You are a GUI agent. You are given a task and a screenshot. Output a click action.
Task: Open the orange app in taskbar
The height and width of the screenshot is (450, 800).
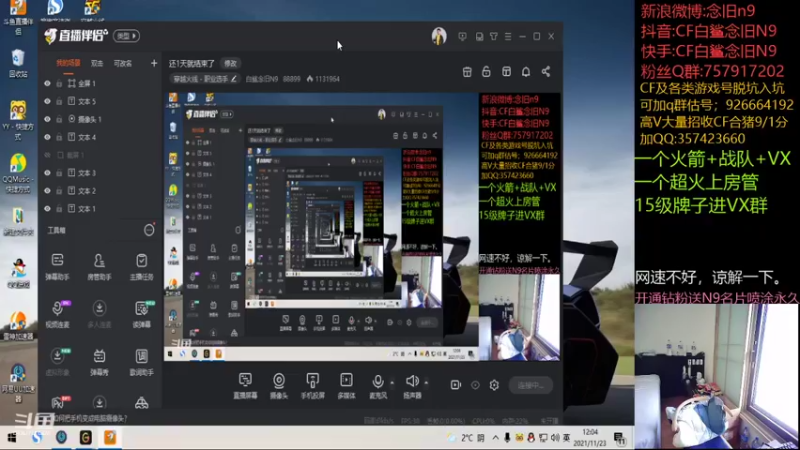[x=110, y=437]
